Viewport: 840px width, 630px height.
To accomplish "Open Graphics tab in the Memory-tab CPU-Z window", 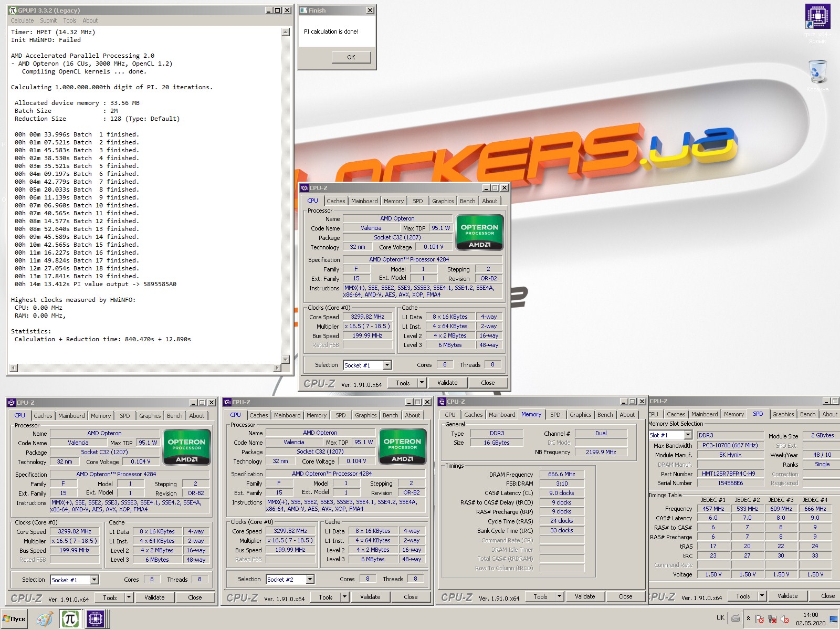I will coord(580,415).
